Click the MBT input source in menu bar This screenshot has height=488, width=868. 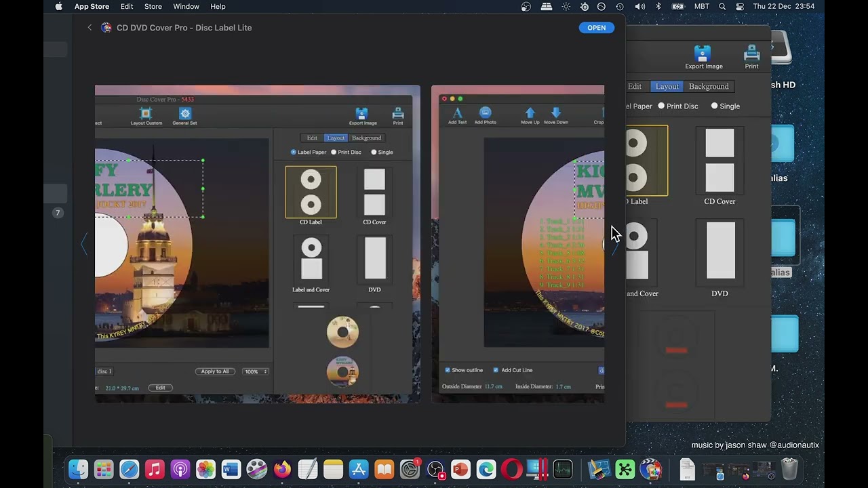click(x=702, y=7)
